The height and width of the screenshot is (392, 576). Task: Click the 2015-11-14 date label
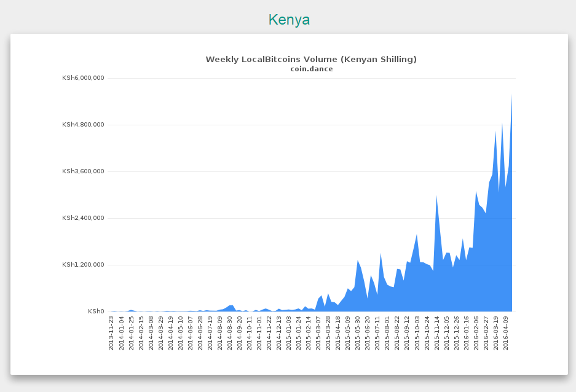(436, 333)
